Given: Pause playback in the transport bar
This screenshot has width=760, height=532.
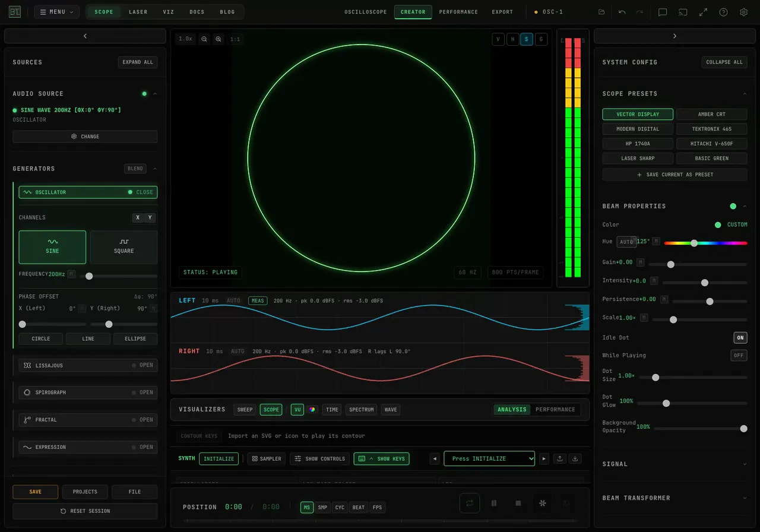Looking at the screenshot, I should (x=494, y=503).
